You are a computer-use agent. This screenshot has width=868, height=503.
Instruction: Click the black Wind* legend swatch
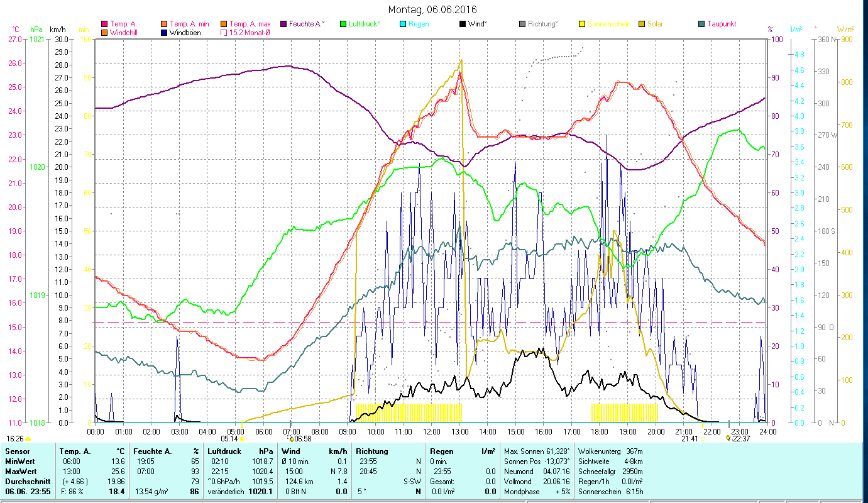pyautogui.click(x=463, y=25)
